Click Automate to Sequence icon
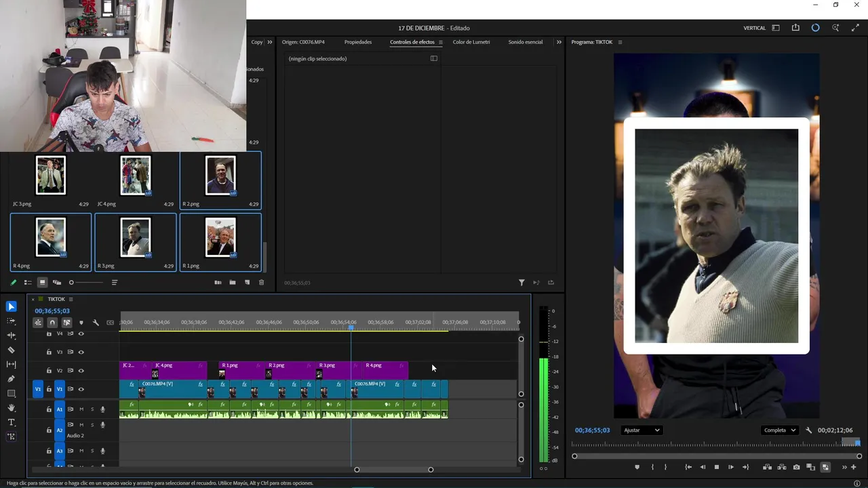The width and height of the screenshot is (868, 488). pyautogui.click(x=218, y=283)
